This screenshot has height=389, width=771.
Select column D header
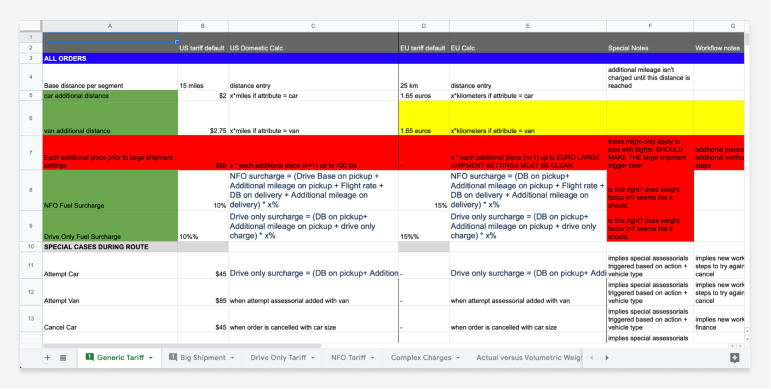click(x=423, y=26)
